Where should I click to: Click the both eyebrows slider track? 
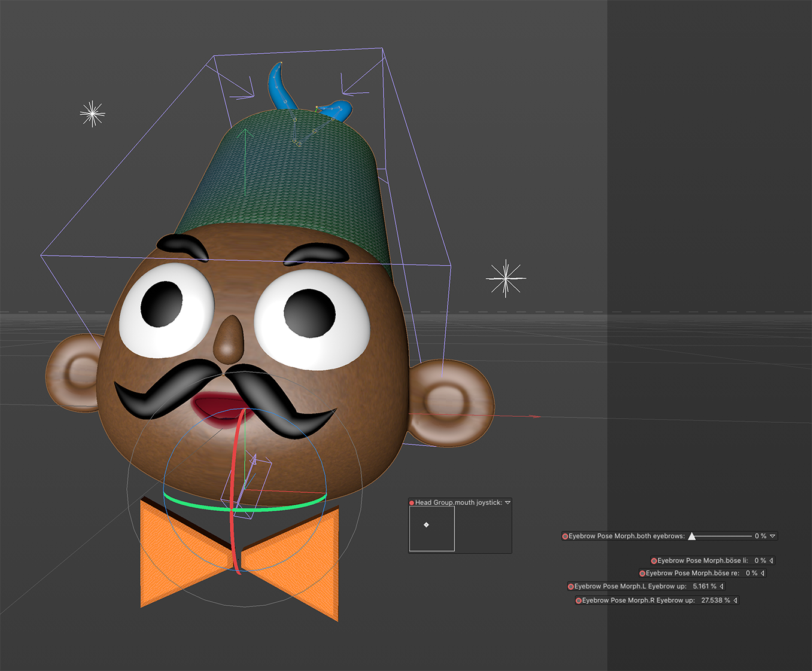click(722, 536)
